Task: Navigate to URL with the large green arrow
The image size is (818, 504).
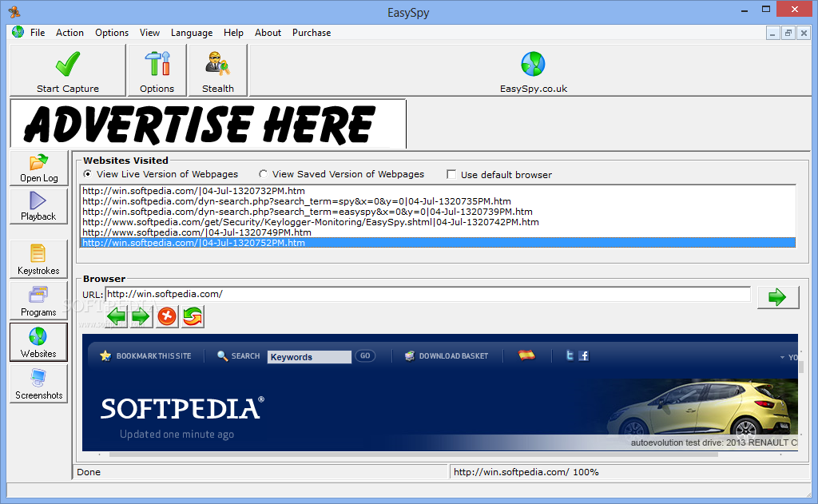Action: [x=778, y=297]
